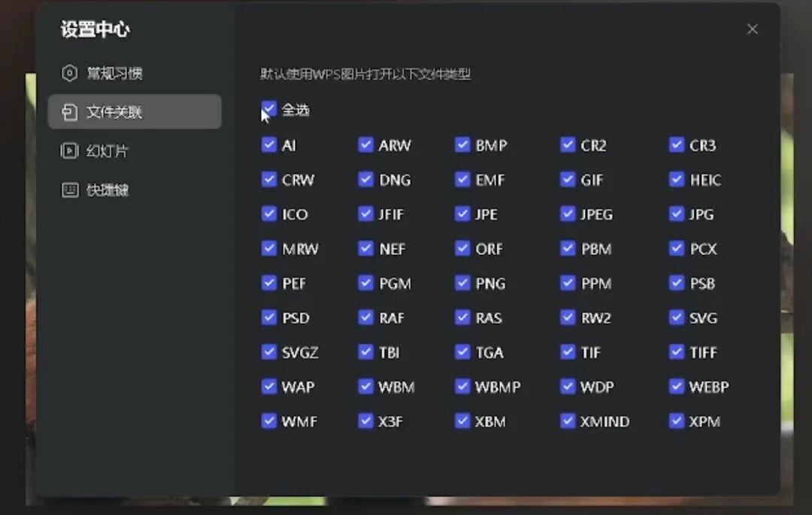Toggle the XMIND file association checkbox
This screenshot has height=515, width=812.
click(568, 421)
